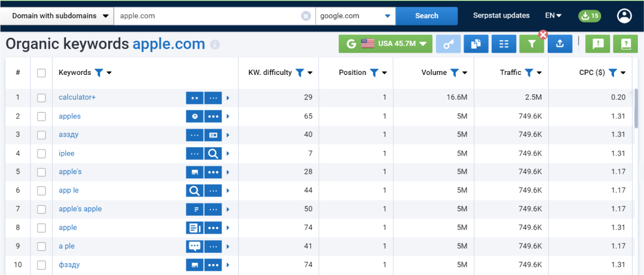
Task: Open the calculator+ keyword link
Action: [x=77, y=98]
